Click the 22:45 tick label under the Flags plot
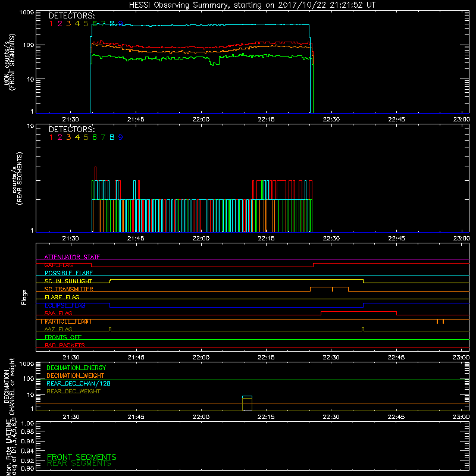476x476 pixels. click(396, 358)
